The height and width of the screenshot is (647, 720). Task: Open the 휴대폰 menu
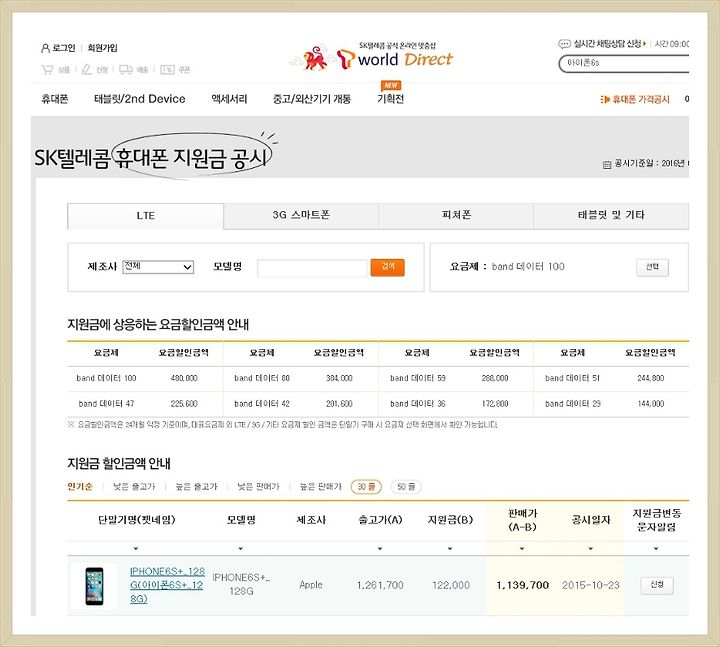pos(55,99)
